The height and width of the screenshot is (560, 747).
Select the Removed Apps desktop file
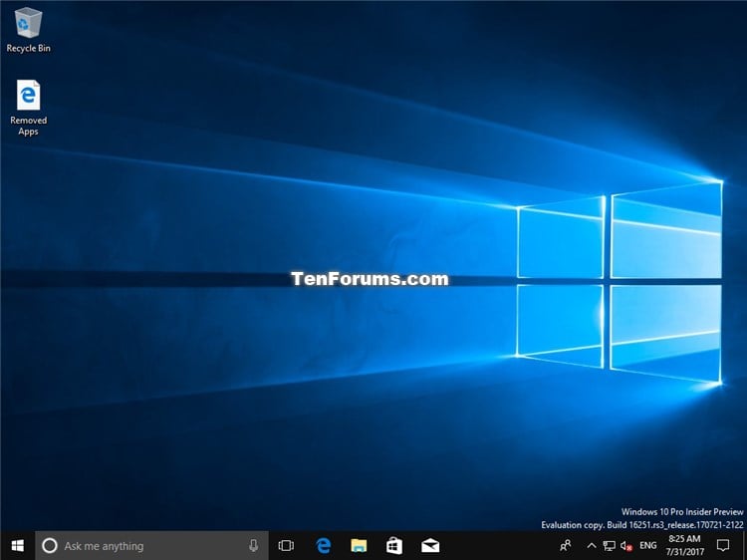pos(28,108)
